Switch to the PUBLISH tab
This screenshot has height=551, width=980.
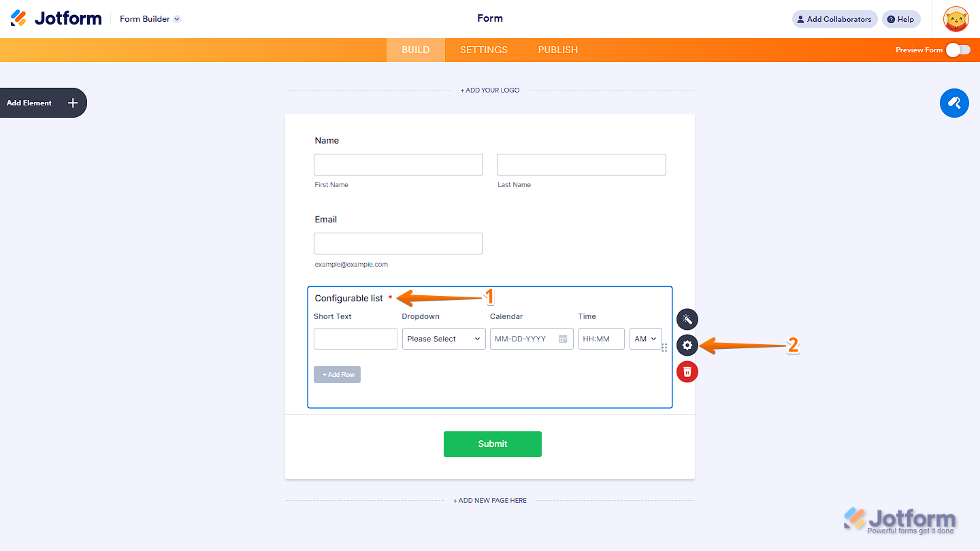[558, 50]
